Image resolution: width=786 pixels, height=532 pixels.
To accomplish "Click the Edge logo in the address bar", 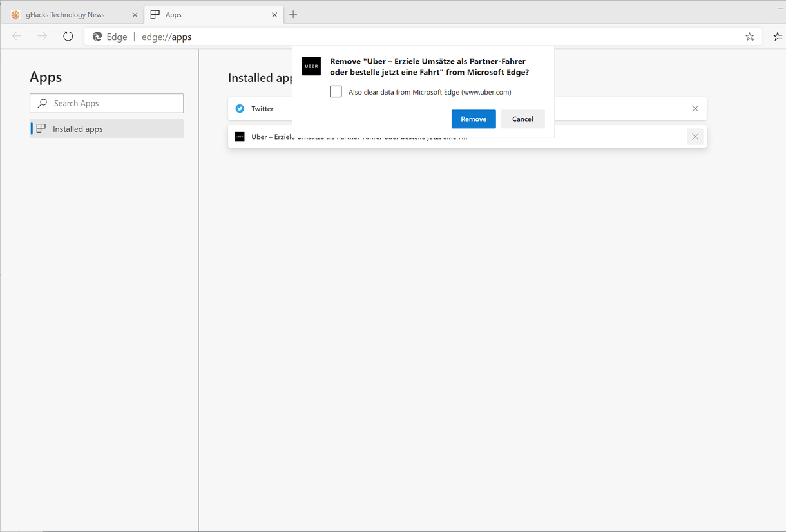I will point(97,37).
